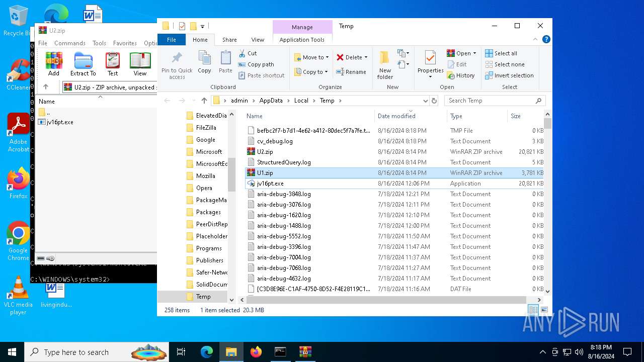Open WinRAR Commands menu
Image resolution: width=644 pixels, height=362 pixels.
[x=70, y=43]
